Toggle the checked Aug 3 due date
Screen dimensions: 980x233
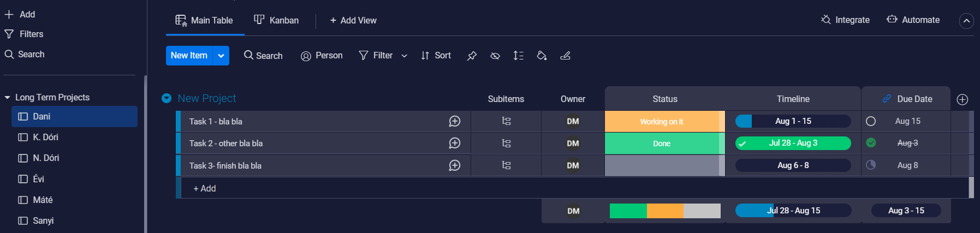coord(871,143)
